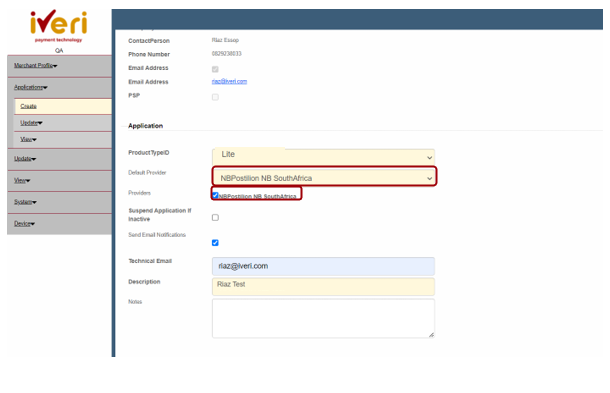Expand the Applications menu
Image resolution: width=610 pixels, height=393 pixels.
31,87
